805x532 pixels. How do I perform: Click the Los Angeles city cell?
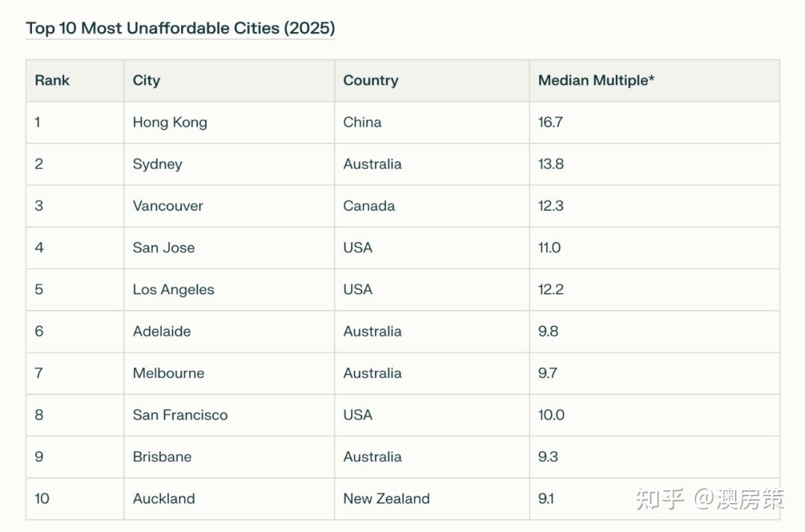pos(173,289)
